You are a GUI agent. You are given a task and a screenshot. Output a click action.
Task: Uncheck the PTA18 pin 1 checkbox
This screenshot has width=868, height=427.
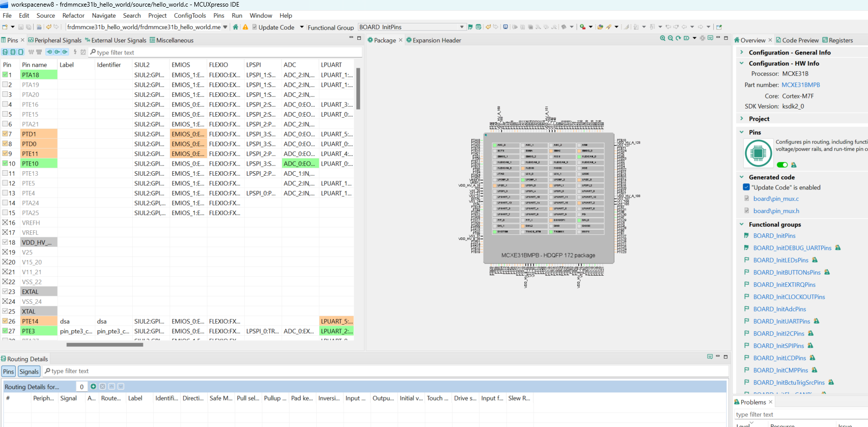tap(5, 75)
